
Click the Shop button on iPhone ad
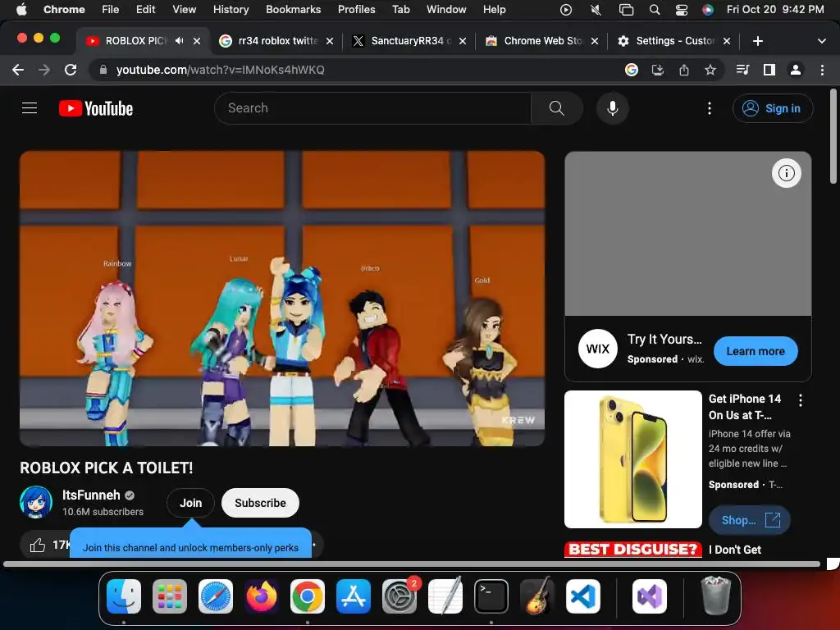click(x=749, y=520)
